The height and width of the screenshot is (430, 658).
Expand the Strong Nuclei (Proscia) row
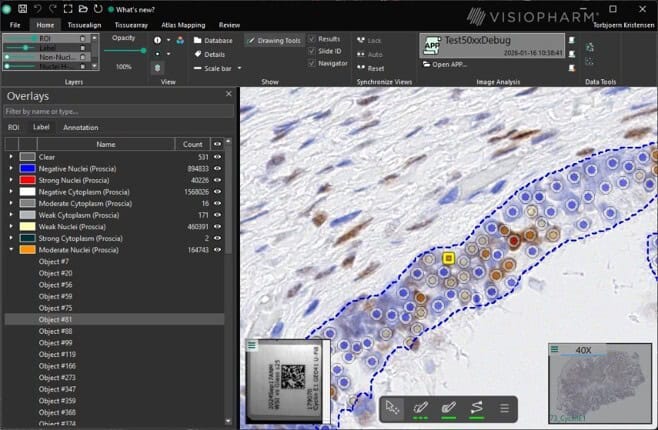[x=11, y=180]
